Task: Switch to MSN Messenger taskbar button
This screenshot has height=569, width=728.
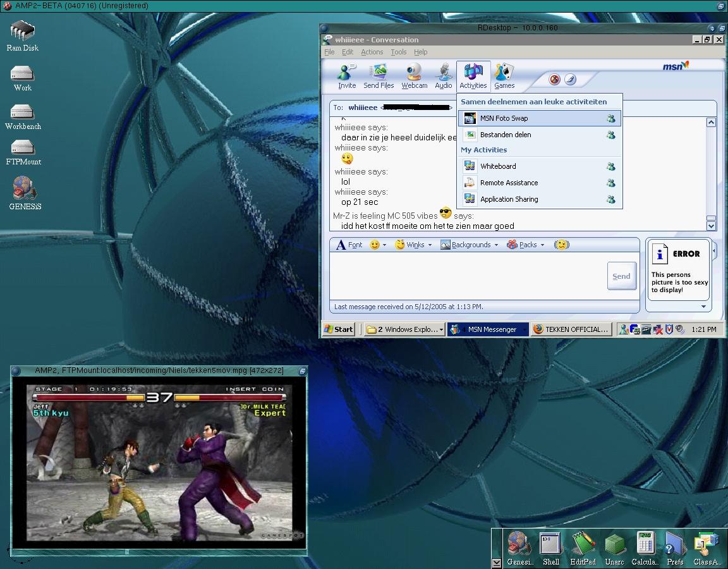Action: click(487, 329)
